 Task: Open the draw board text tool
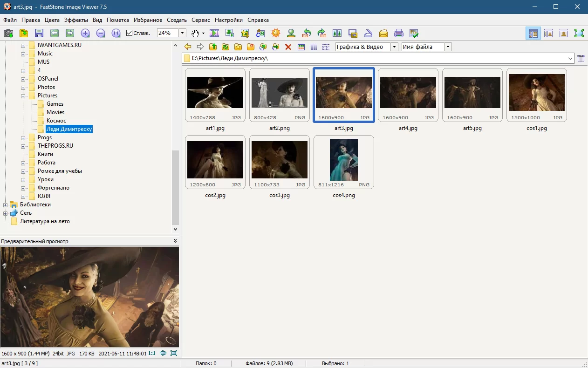(260, 33)
